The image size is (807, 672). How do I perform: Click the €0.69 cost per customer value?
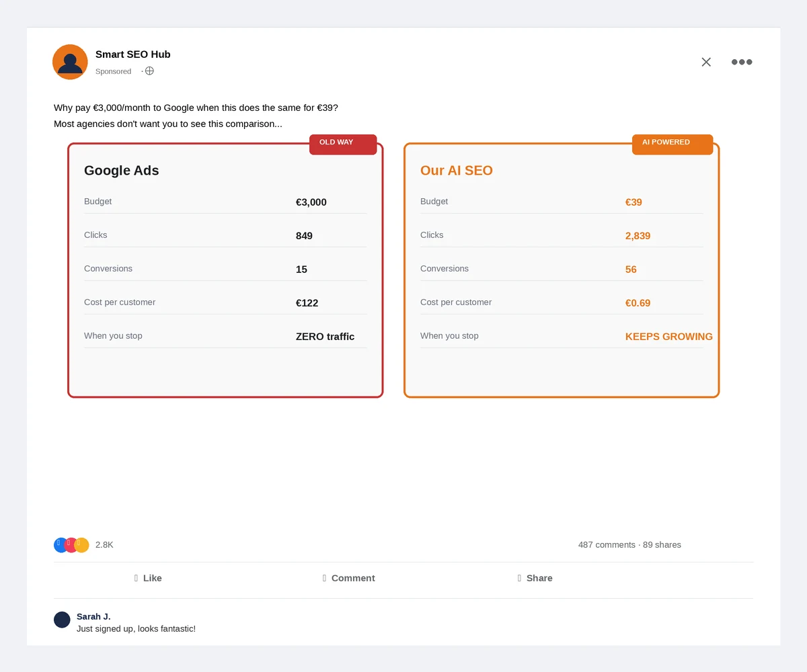[638, 303]
